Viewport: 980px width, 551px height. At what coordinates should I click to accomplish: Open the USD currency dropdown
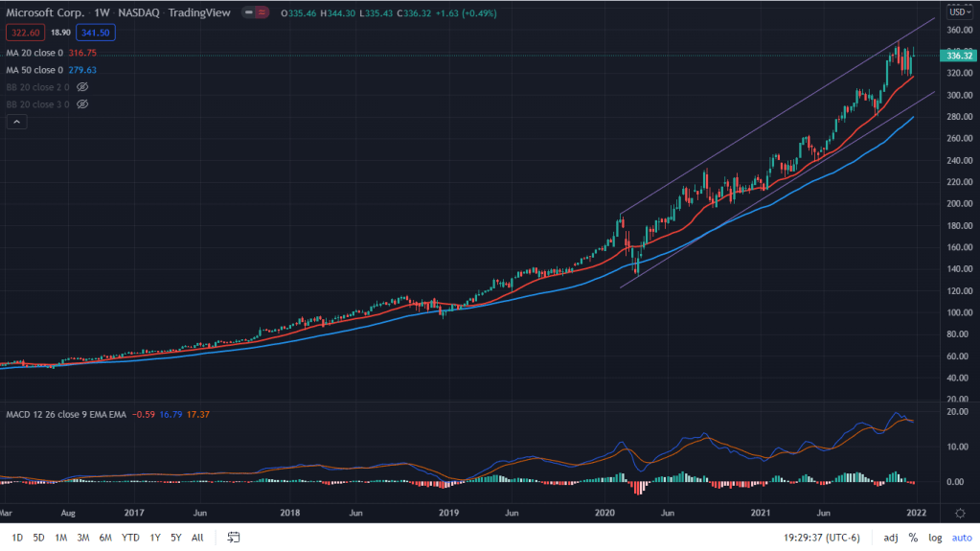958,11
